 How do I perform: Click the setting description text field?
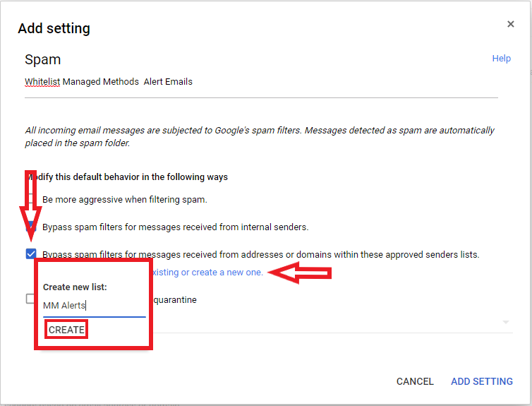[x=261, y=82]
